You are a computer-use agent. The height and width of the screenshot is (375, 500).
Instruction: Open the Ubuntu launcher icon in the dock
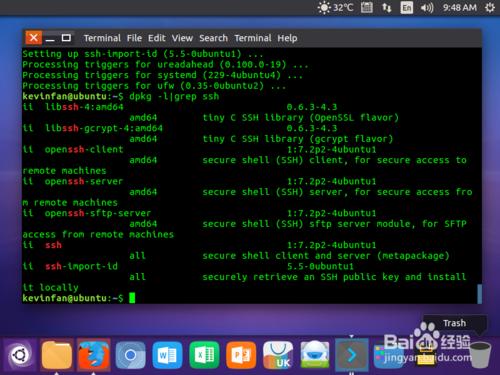[20, 355]
